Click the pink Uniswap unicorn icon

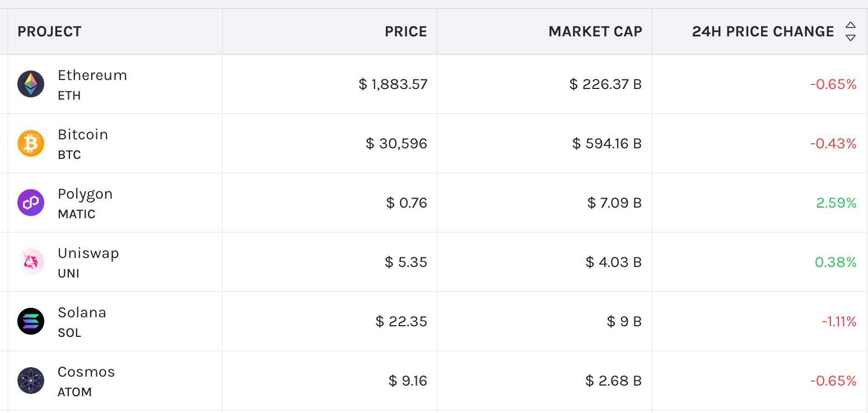31,262
